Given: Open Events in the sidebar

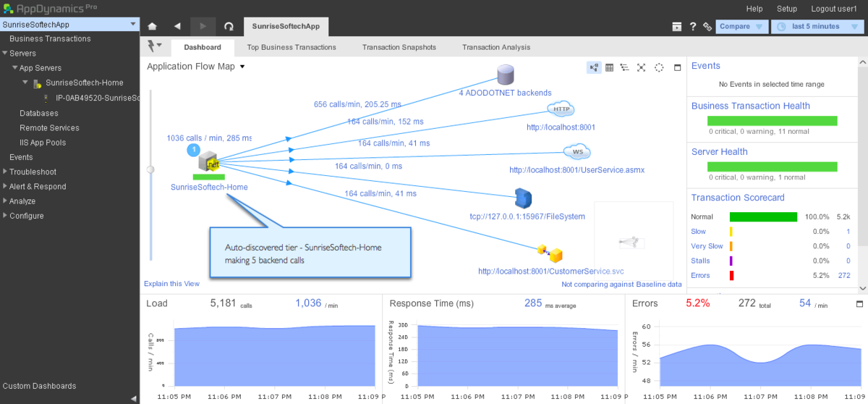Looking at the screenshot, I should point(21,157).
